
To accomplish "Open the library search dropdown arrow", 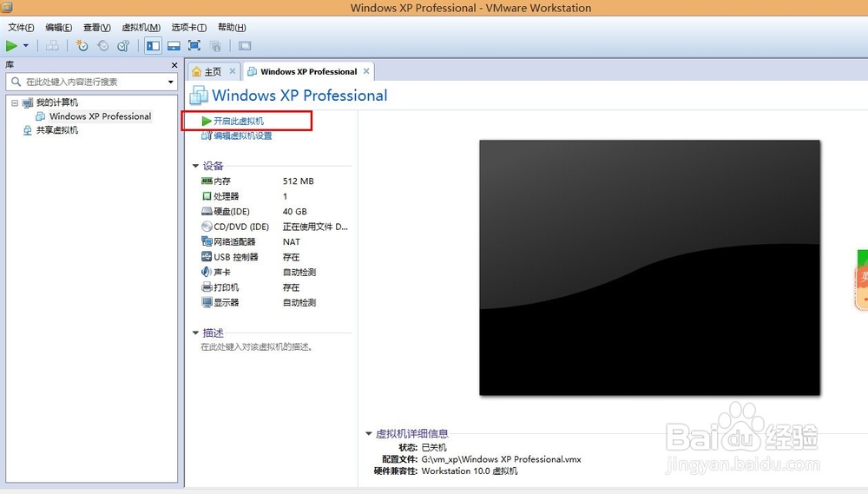I will click(170, 82).
